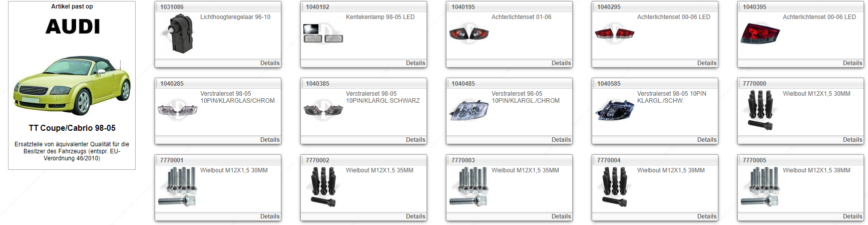Screen dimensions: 868x225
Task: Show Details for Achterlichtenset 01-06
Action: [561, 63]
